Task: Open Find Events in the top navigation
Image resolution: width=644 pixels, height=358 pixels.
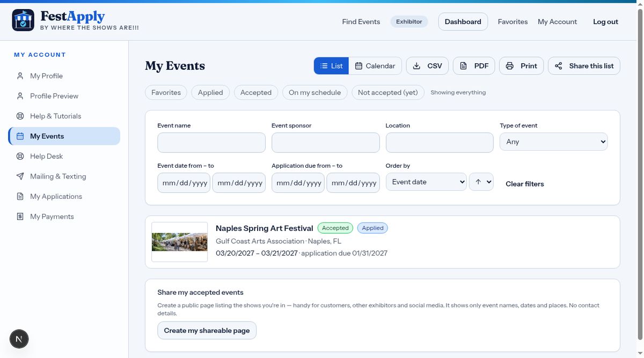Action: coord(361,22)
